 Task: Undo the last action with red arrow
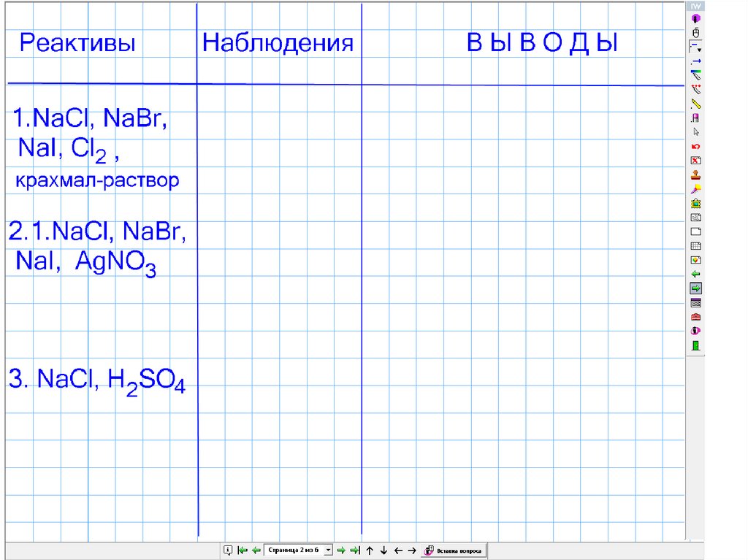click(x=695, y=147)
